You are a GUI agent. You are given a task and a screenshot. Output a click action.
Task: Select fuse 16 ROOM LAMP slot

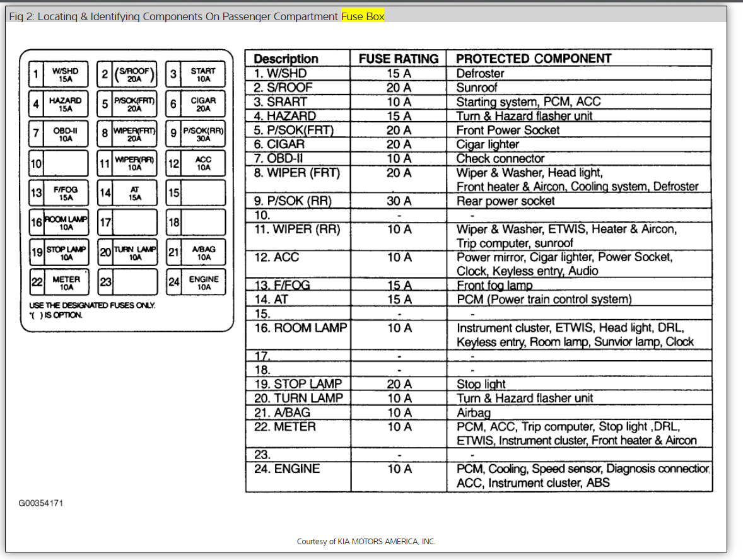[58, 223]
